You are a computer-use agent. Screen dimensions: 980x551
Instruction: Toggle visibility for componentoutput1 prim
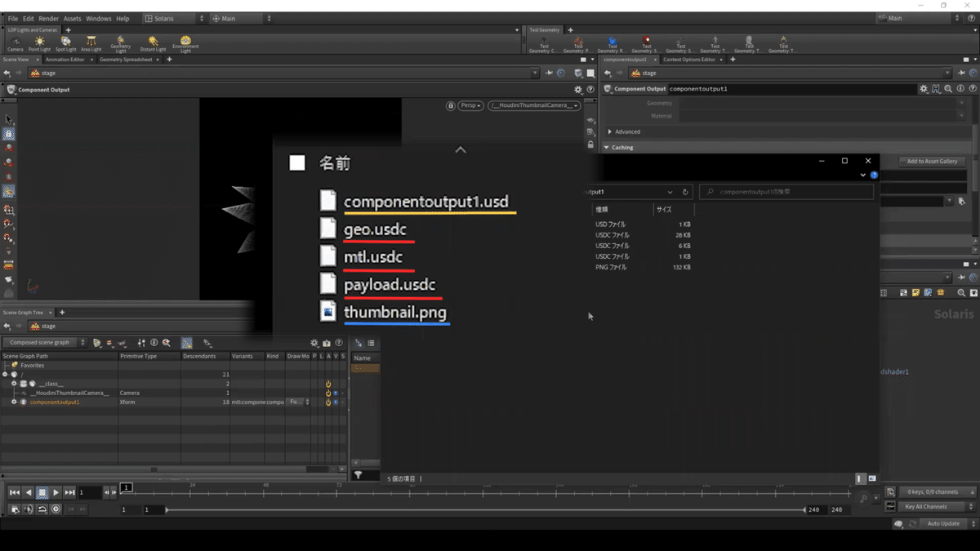(x=335, y=402)
